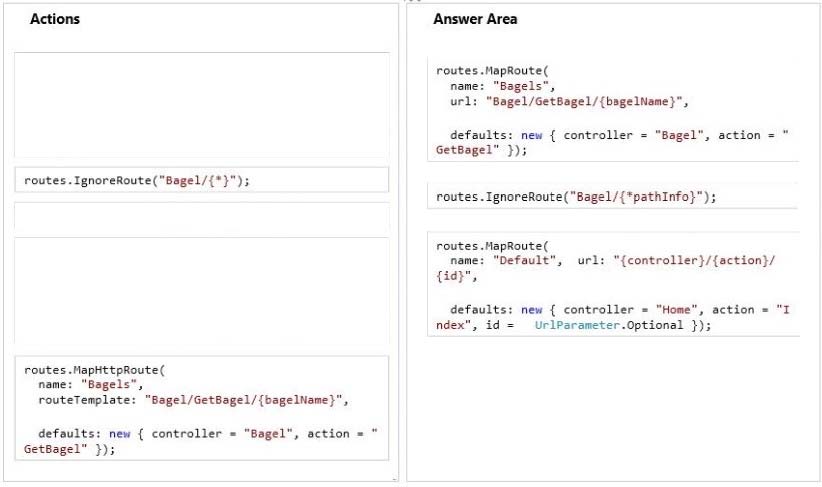This screenshot has height=487, width=822.
Task: Click empty space below the Default route answer
Action: [613, 409]
